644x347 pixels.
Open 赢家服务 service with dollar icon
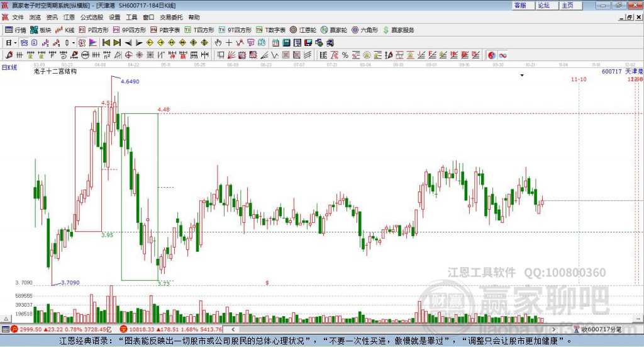pos(399,30)
